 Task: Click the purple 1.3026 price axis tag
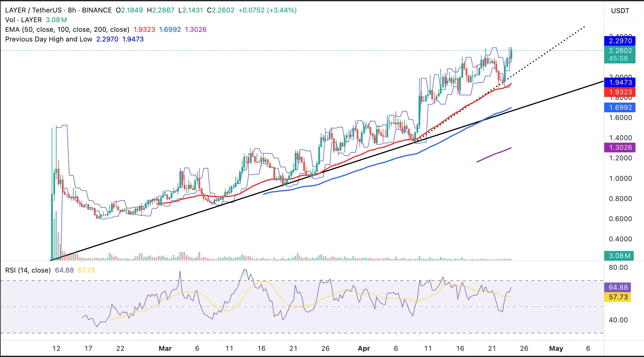point(620,148)
